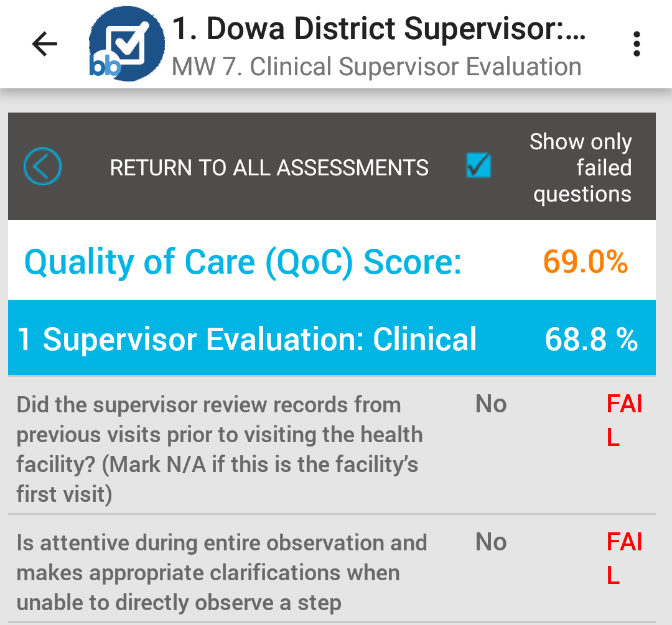
Task: Click FAIL label on attentive observation question
Action: pyautogui.click(x=624, y=558)
